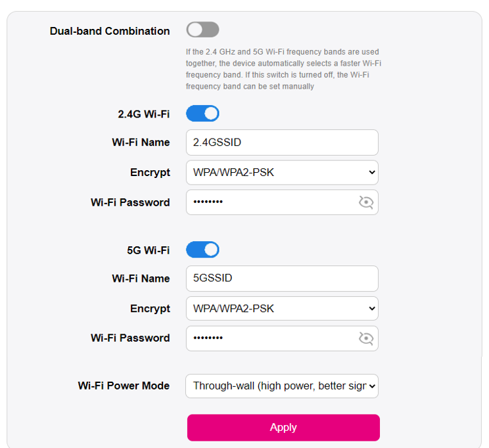Click the 2.4G Wi-Fi label text
This screenshot has height=448, width=489.
pyautogui.click(x=143, y=114)
